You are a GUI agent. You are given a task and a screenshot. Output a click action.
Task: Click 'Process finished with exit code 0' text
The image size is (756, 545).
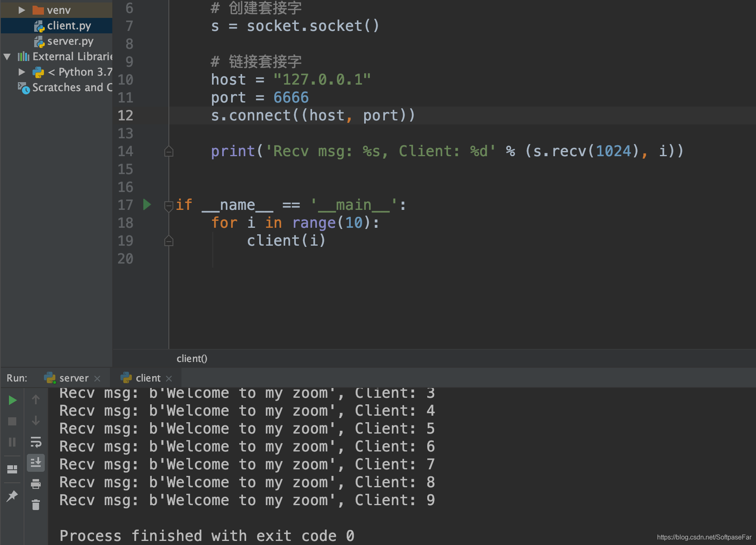(207, 536)
